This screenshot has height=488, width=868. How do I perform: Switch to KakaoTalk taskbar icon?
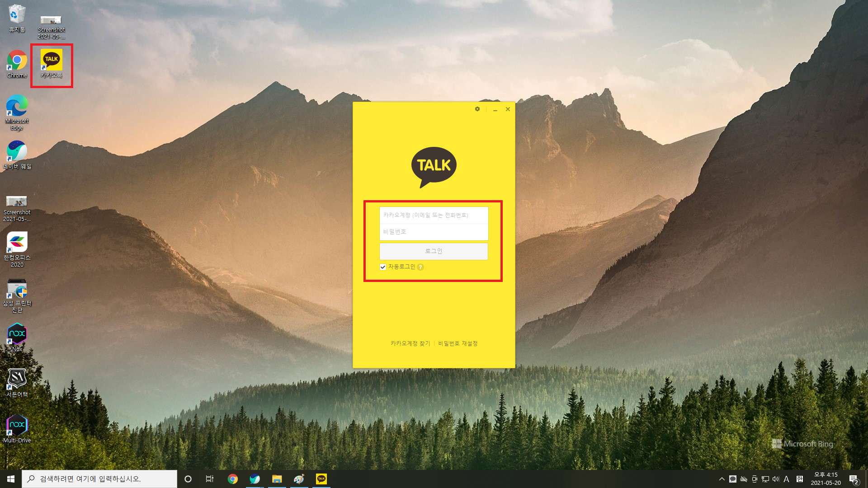click(x=321, y=479)
